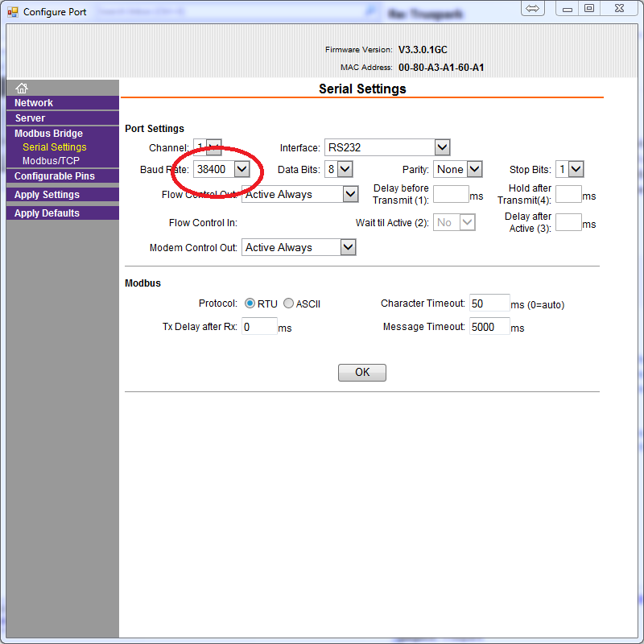Open the Network menu item
The image size is (644, 644).
[x=34, y=103]
